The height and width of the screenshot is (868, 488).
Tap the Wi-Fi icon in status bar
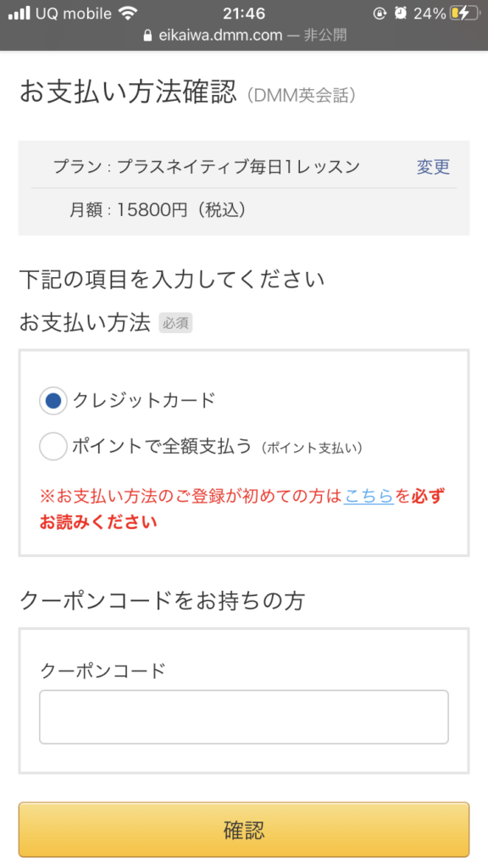coord(128,14)
